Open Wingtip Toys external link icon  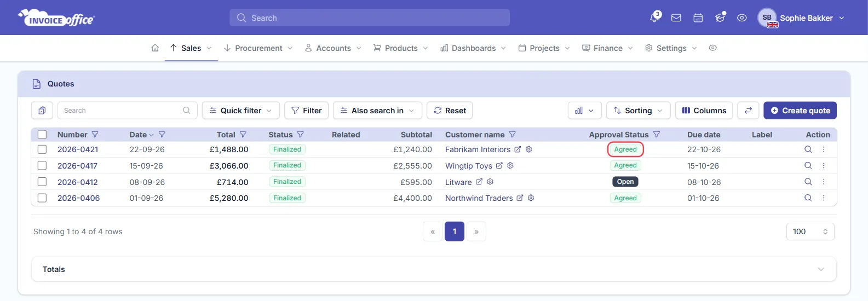(x=499, y=165)
